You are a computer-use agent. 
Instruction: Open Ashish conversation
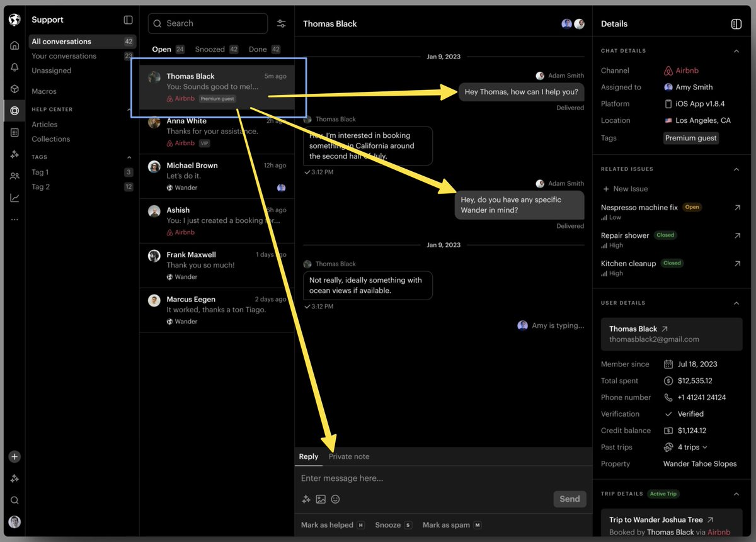pos(217,221)
